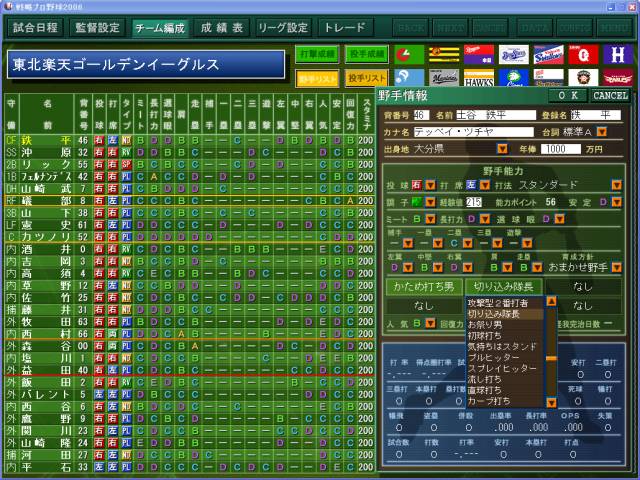This screenshot has height=480, width=640.
Task: Click the カナ名 input field
Action: point(473,132)
